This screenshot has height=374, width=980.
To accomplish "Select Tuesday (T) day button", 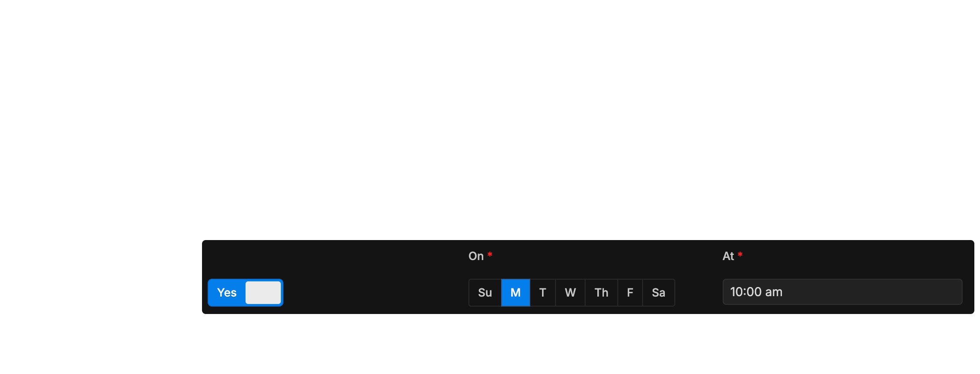I will click(x=542, y=293).
